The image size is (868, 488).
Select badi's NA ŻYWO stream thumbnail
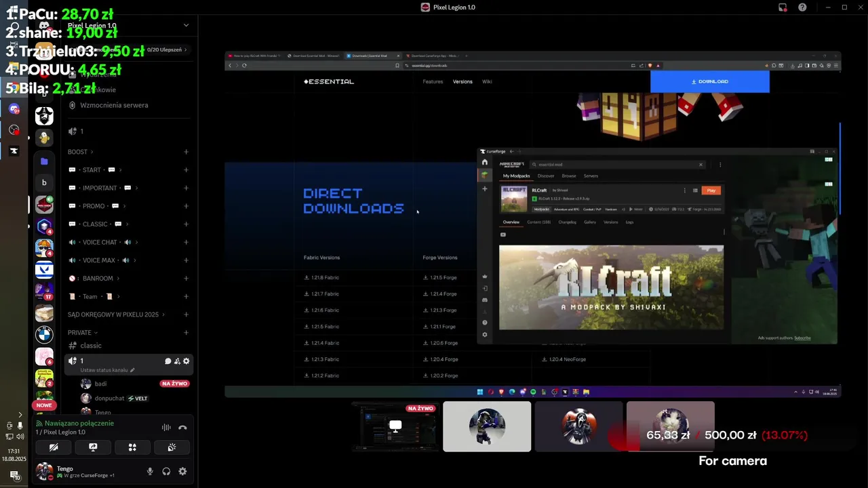395,426
